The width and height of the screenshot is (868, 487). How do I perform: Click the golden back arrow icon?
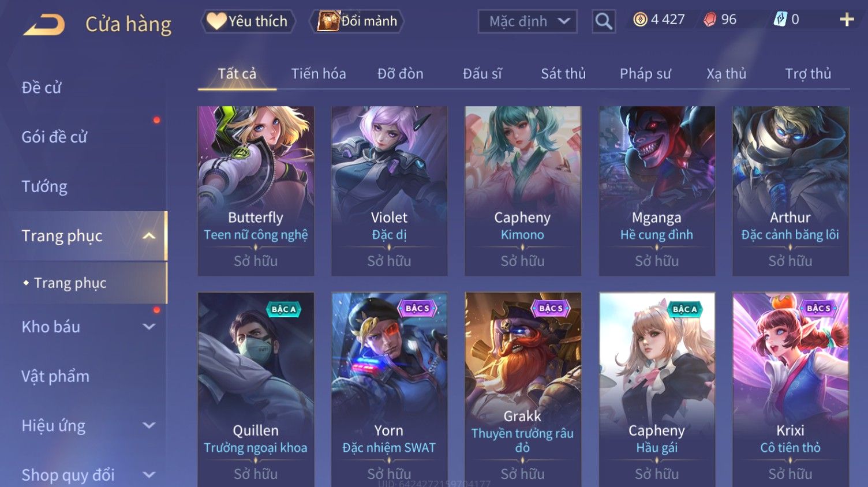[44, 25]
